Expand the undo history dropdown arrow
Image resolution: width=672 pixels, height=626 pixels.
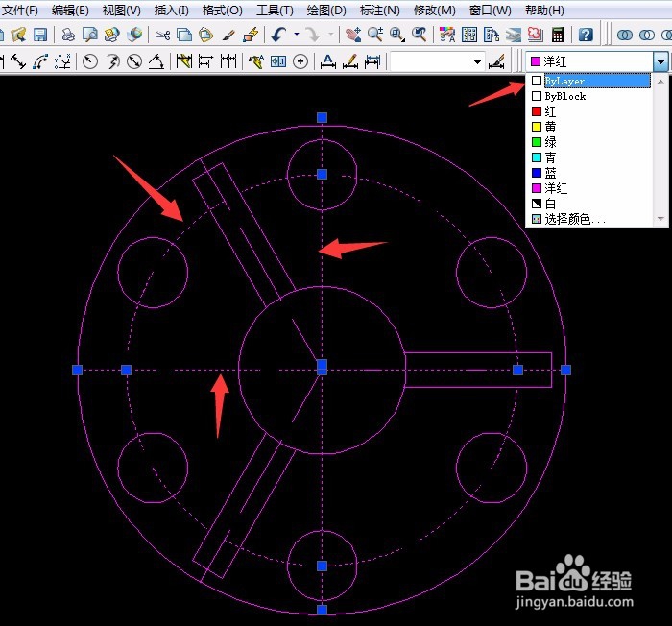pyautogui.click(x=297, y=34)
